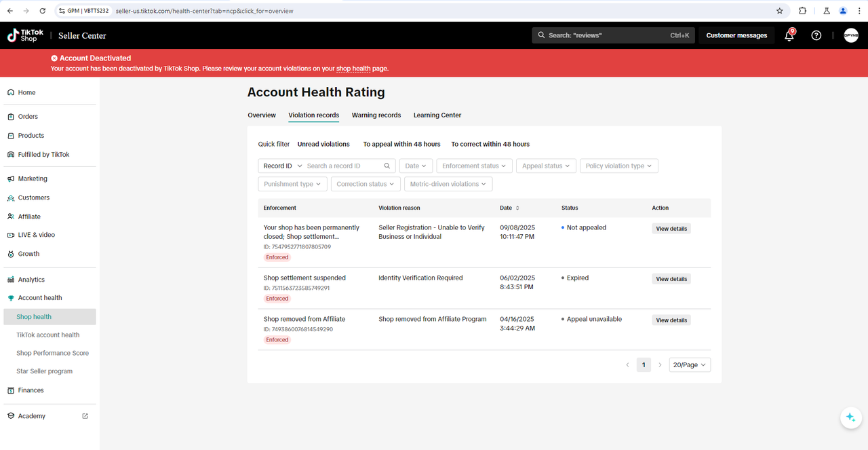868x450 pixels.
Task: Click the browser back arrow
Action: click(10, 11)
